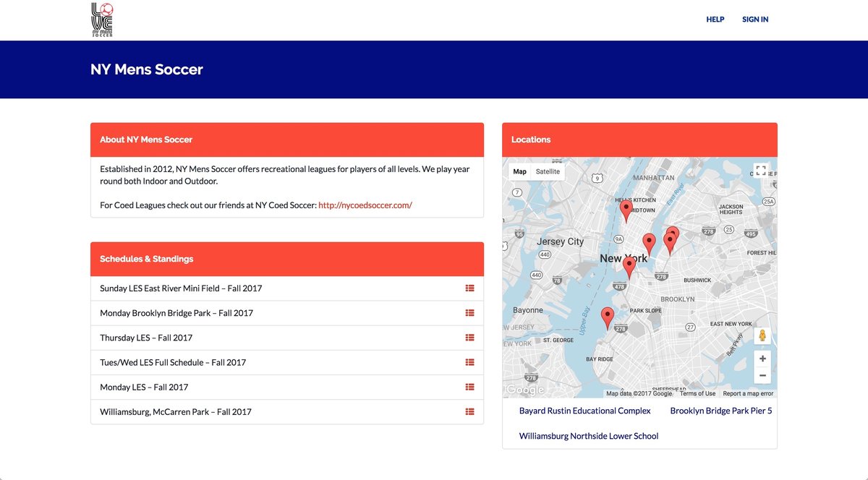Open Sunday LES East River Mini Field schedule
Image resolution: width=868 pixels, height=480 pixels.
181,288
